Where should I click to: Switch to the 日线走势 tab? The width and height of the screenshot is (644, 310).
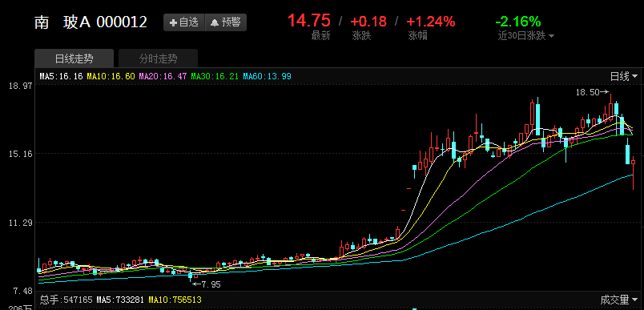[x=74, y=58]
